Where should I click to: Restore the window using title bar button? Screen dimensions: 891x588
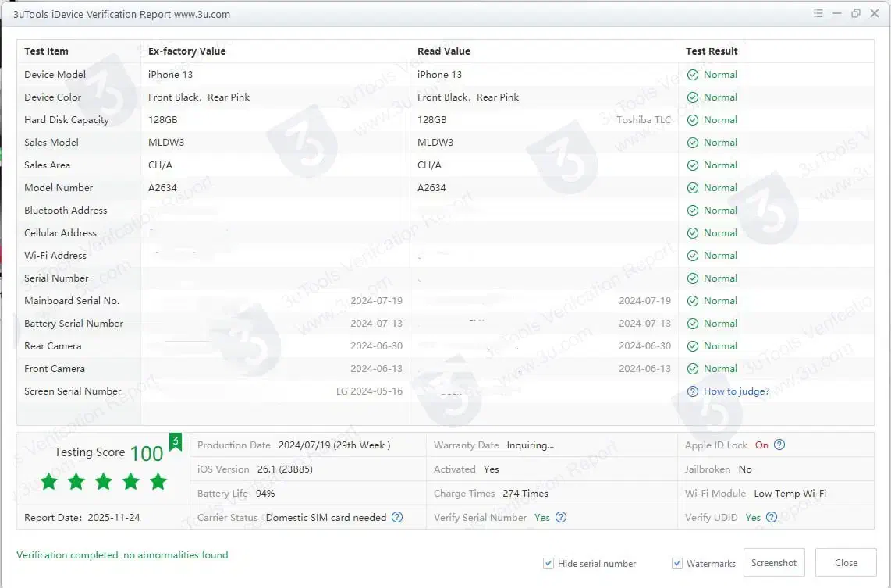tap(856, 14)
